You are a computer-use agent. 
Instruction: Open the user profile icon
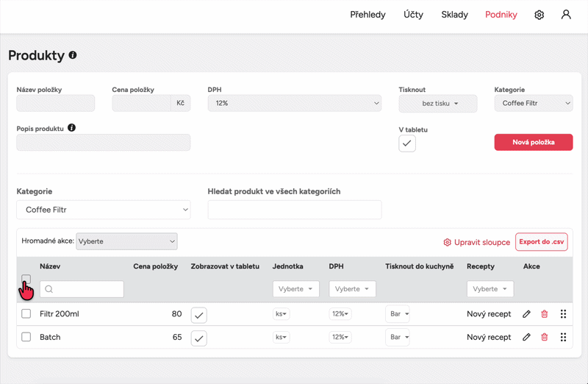pyautogui.click(x=566, y=15)
